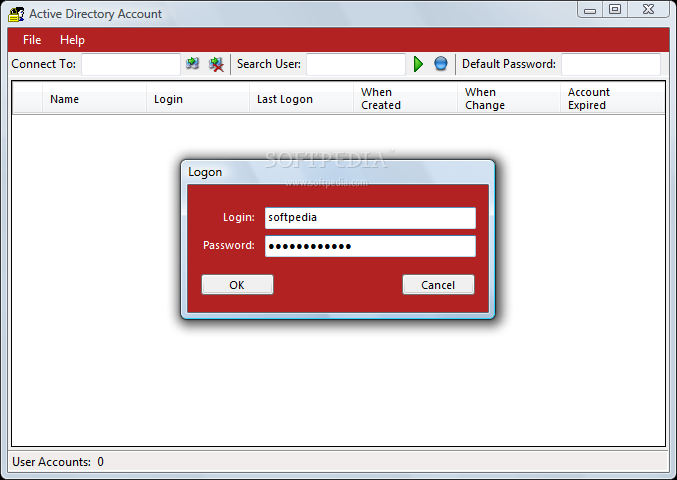677x480 pixels.
Task: Start user search with green play icon
Action: point(418,64)
